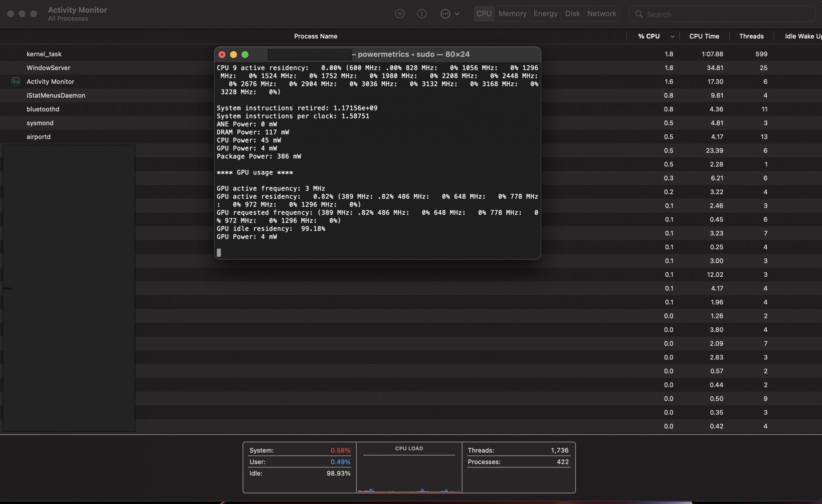Open the ellipsis action menu icon
822x504 pixels.
point(445,14)
